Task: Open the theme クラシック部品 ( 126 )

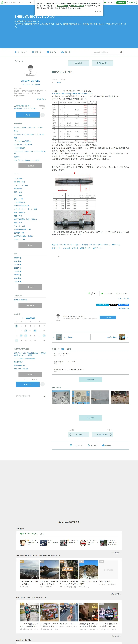Action: (x=22, y=206)
